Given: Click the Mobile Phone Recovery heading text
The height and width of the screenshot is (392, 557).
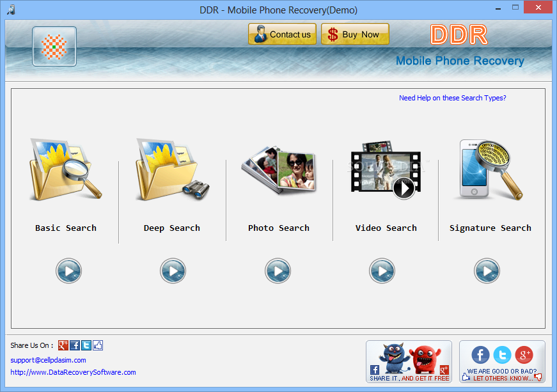Looking at the screenshot, I should 460,61.
